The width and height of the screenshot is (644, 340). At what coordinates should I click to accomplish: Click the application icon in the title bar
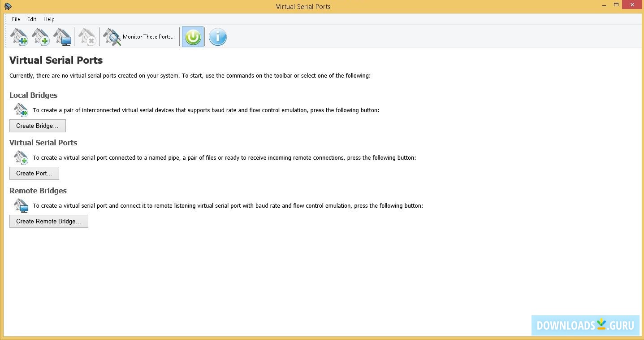(x=8, y=6)
